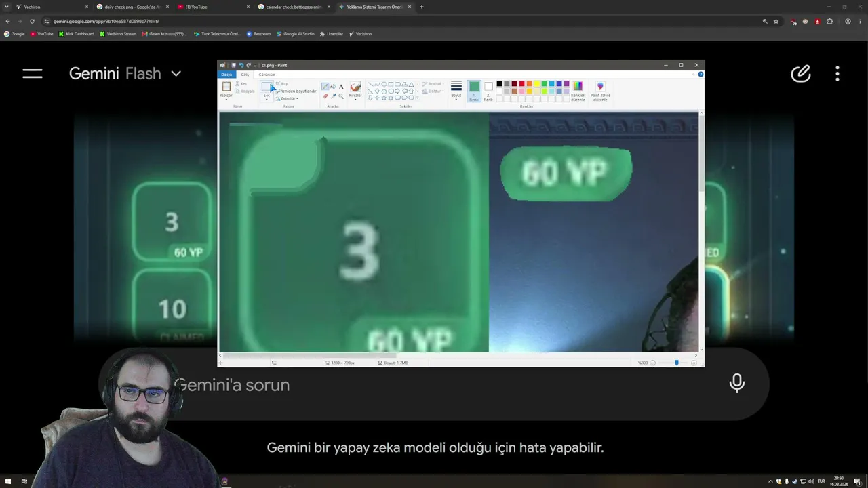Open Paint's help question mark icon

click(701, 74)
